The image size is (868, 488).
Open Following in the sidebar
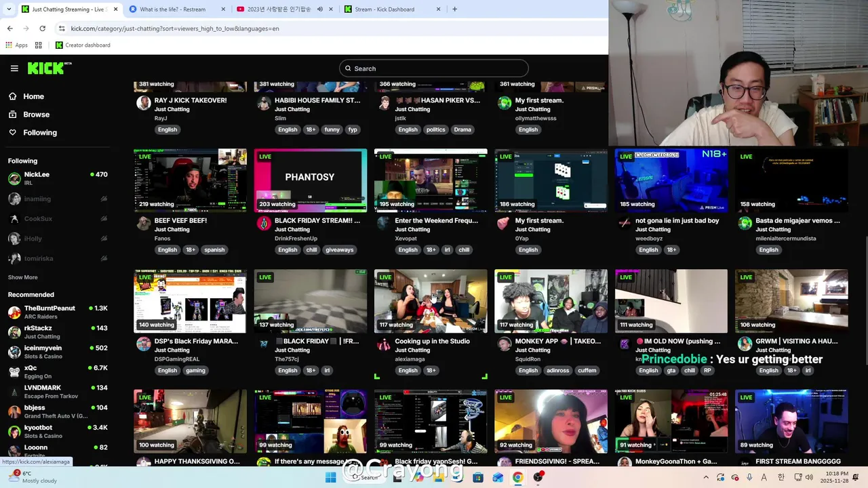click(x=40, y=132)
